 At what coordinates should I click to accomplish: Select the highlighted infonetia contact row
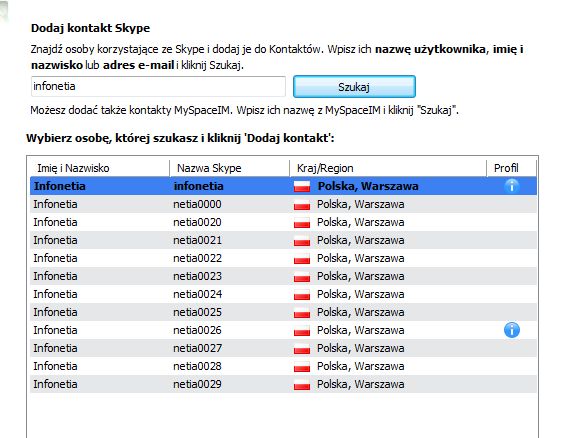pos(283,186)
